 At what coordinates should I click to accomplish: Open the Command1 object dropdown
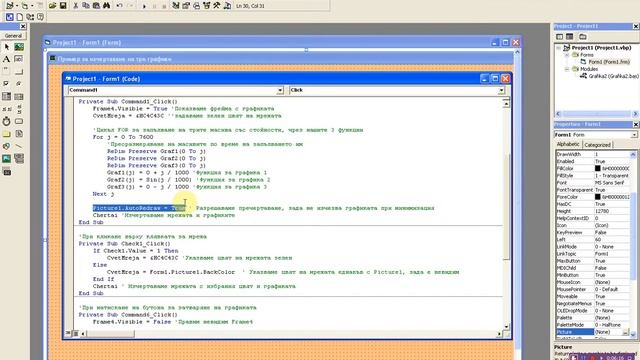(x=280, y=90)
